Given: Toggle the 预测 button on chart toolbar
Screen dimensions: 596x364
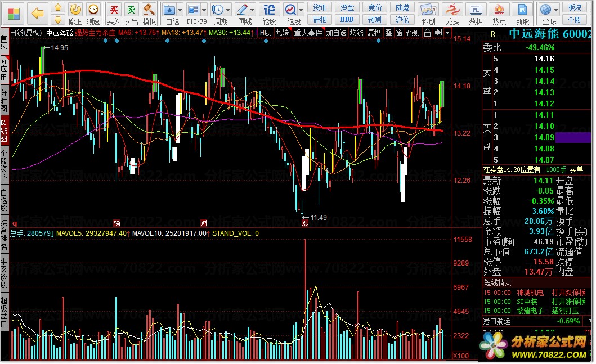Looking at the screenshot, I should point(413,33).
